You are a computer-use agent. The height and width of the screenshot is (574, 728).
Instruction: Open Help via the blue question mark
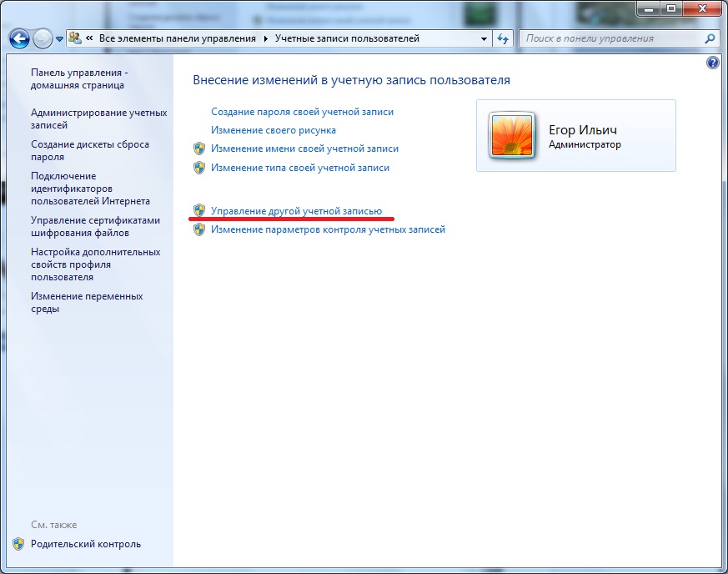(712, 63)
